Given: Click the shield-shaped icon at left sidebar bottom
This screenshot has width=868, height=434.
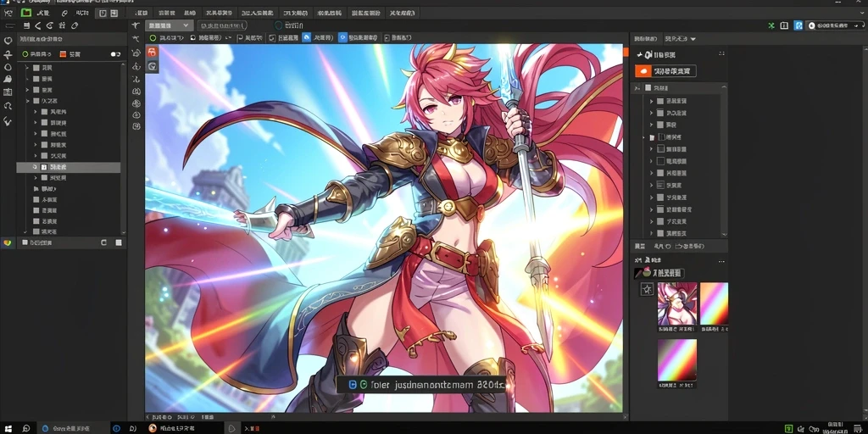Looking at the screenshot, I should click(7, 242).
